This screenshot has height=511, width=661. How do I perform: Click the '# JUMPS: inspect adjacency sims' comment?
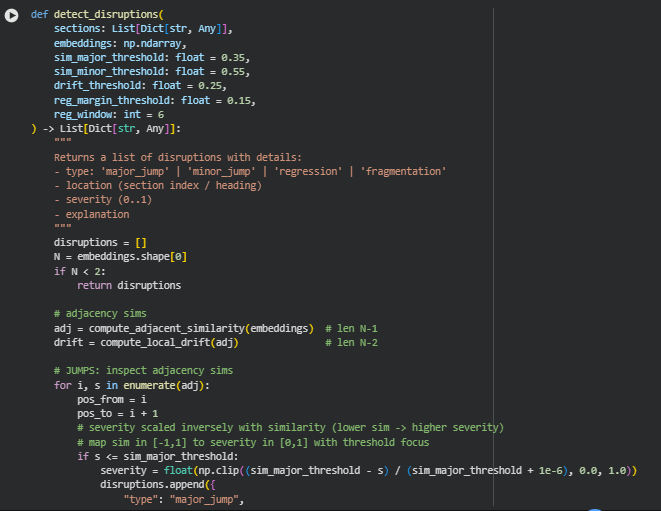(143, 371)
